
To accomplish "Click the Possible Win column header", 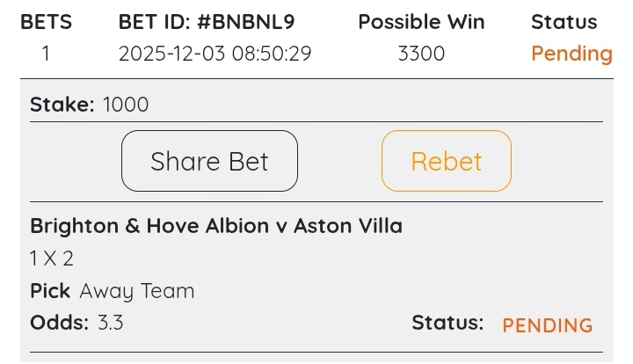I will (421, 22).
